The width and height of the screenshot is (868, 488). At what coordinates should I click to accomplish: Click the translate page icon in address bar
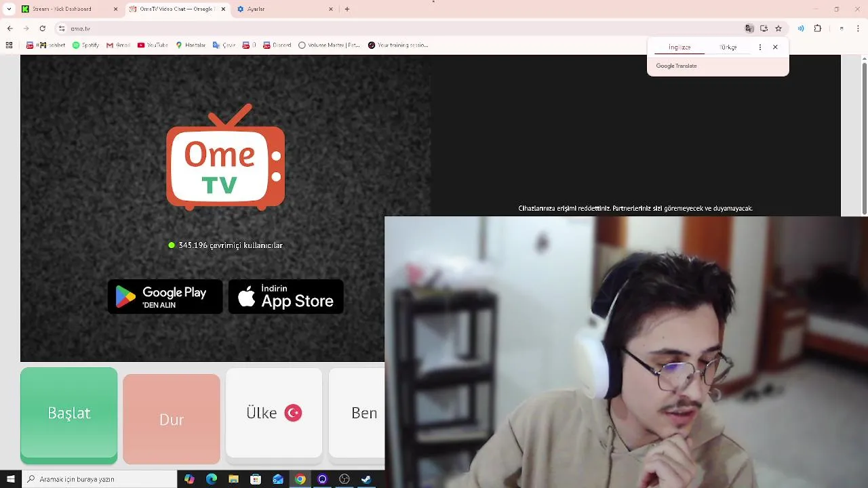point(749,28)
